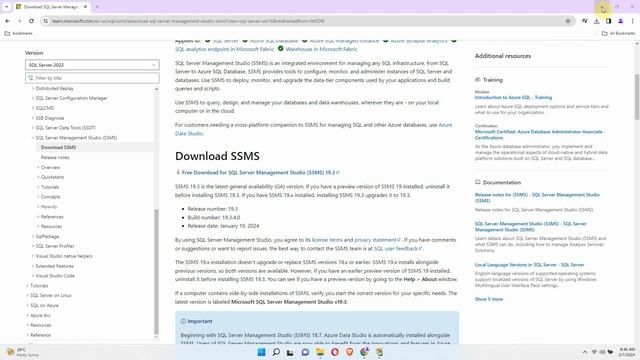The width and height of the screenshot is (640, 360).
Task: Open Opera browser from the taskbar
Action: pyautogui.click(x=335, y=352)
